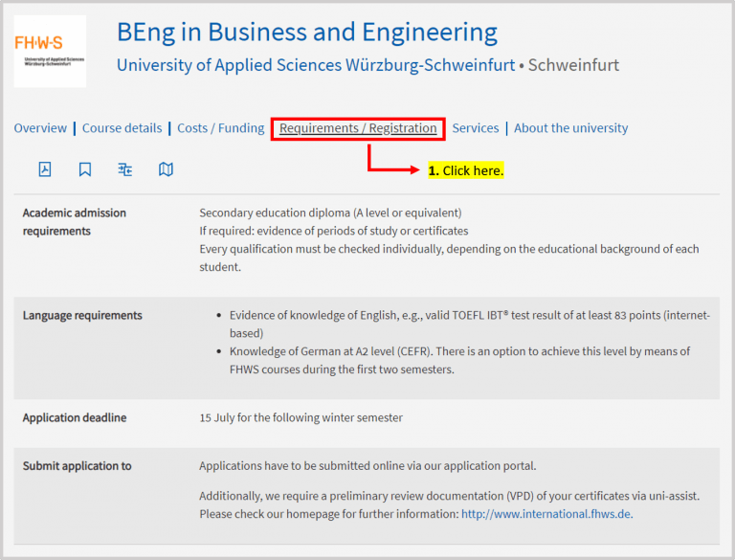Follow the University of Applied Sciences Würzburg-Schweinfurt link
Viewport: 735px width, 560px height.
coord(316,65)
